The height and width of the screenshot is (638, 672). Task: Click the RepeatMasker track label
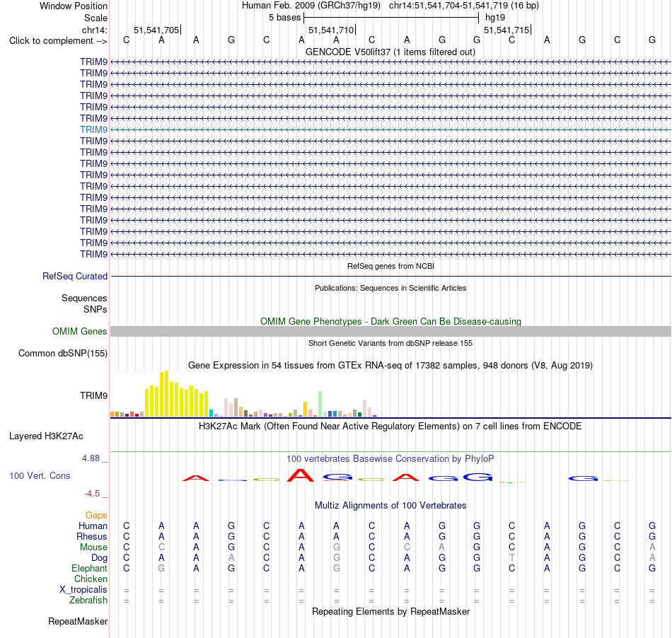pyautogui.click(x=78, y=621)
